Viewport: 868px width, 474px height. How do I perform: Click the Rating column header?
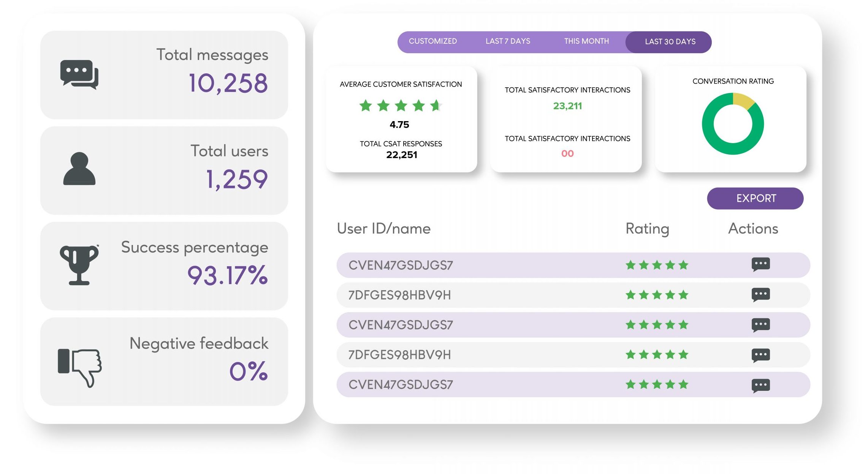pos(647,229)
